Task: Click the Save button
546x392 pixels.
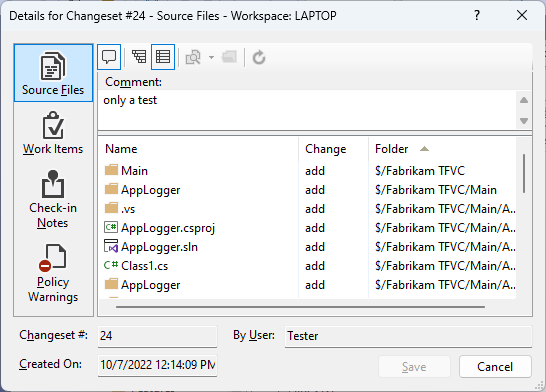Action: pyautogui.click(x=414, y=367)
